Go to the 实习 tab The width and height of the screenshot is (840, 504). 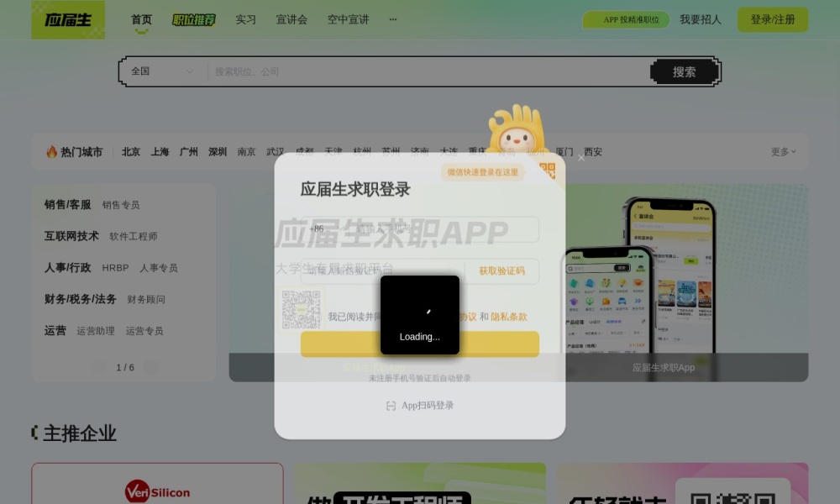[245, 20]
